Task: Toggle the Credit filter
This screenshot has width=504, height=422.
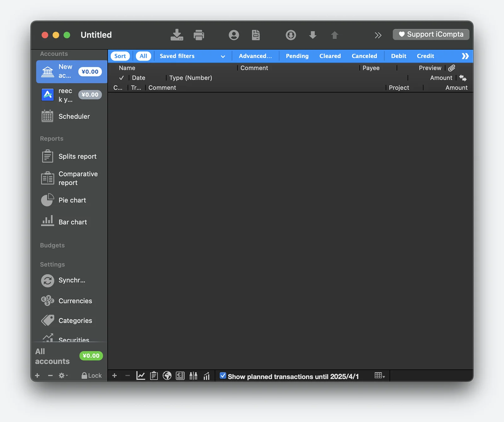Action: (x=426, y=56)
